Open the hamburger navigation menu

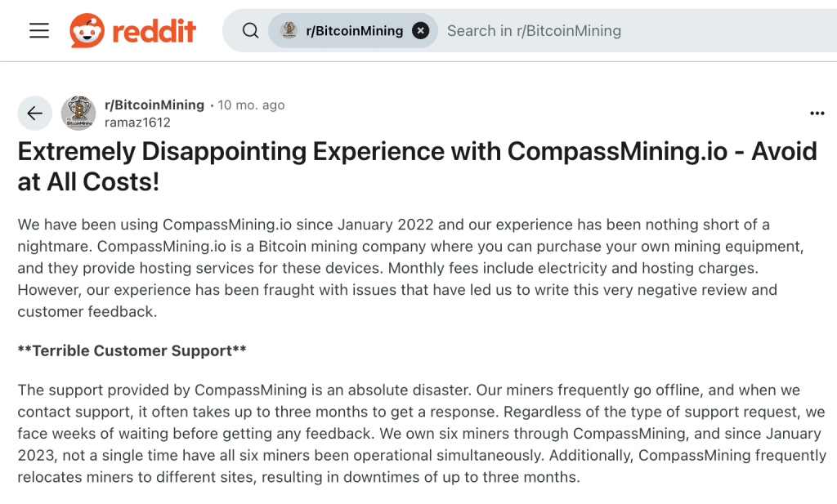pos(39,31)
